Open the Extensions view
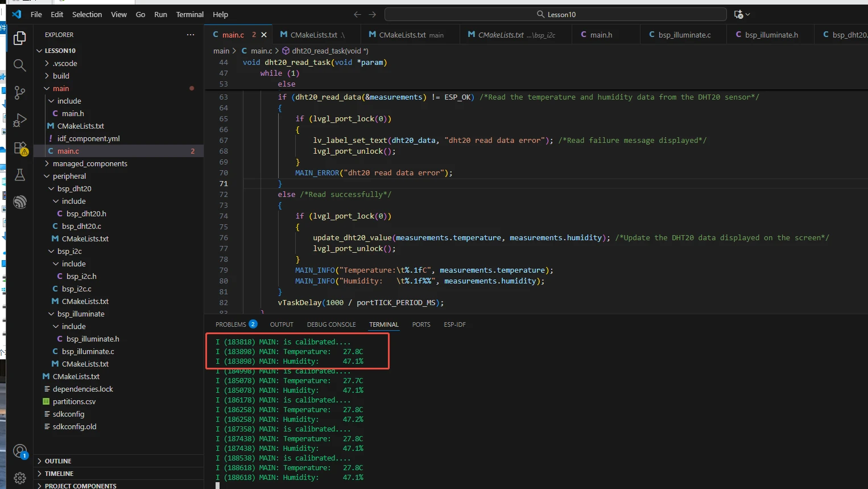The image size is (868, 489). (19, 148)
